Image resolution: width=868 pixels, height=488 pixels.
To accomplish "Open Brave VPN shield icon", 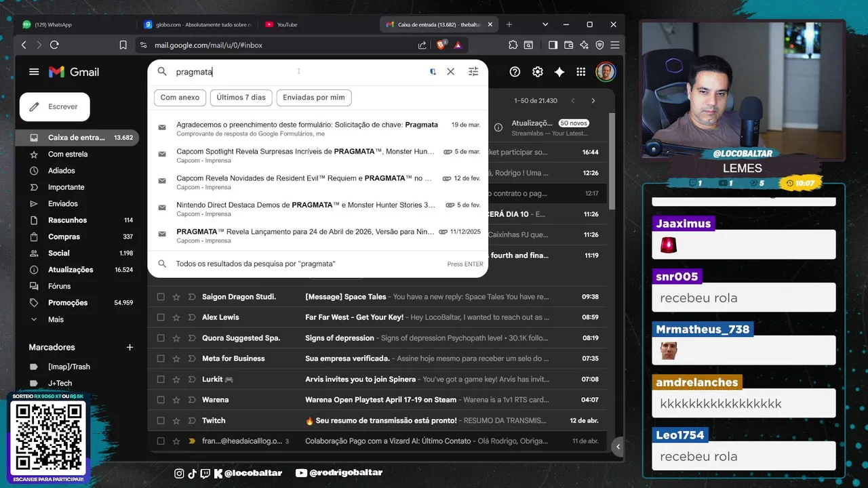I will click(599, 45).
